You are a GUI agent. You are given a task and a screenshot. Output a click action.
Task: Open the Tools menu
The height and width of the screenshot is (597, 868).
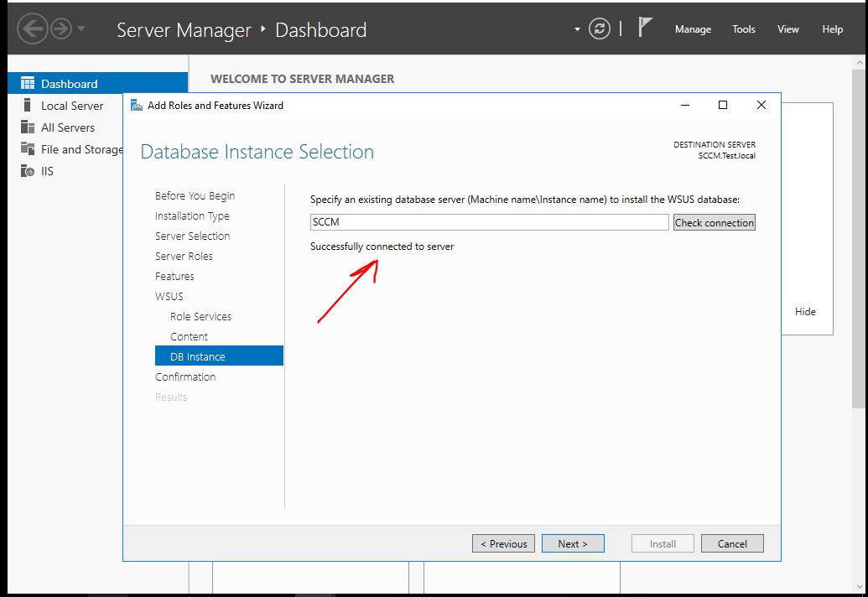tap(743, 29)
